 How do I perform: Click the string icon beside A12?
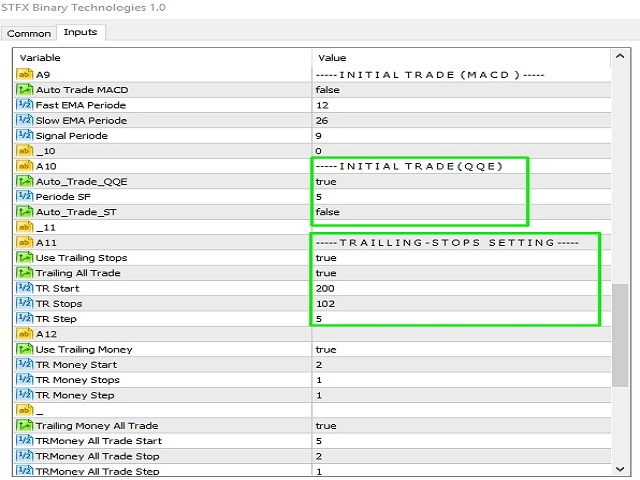(24, 334)
